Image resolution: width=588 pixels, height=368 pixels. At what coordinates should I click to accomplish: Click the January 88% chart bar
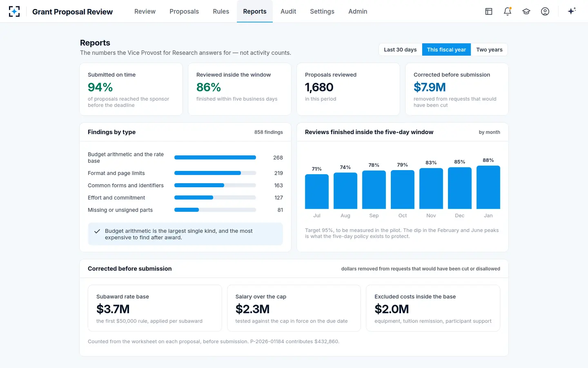[488, 187]
